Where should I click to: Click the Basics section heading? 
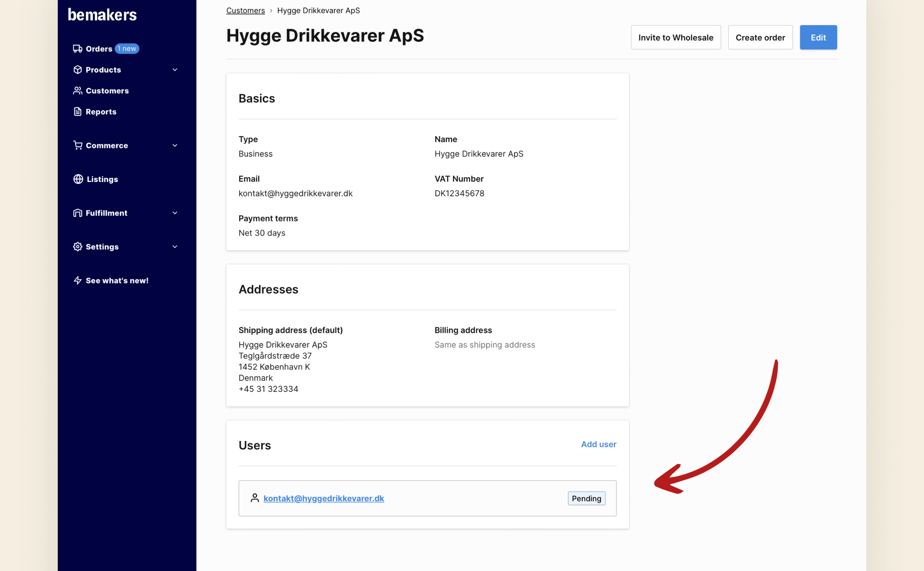point(257,98)
